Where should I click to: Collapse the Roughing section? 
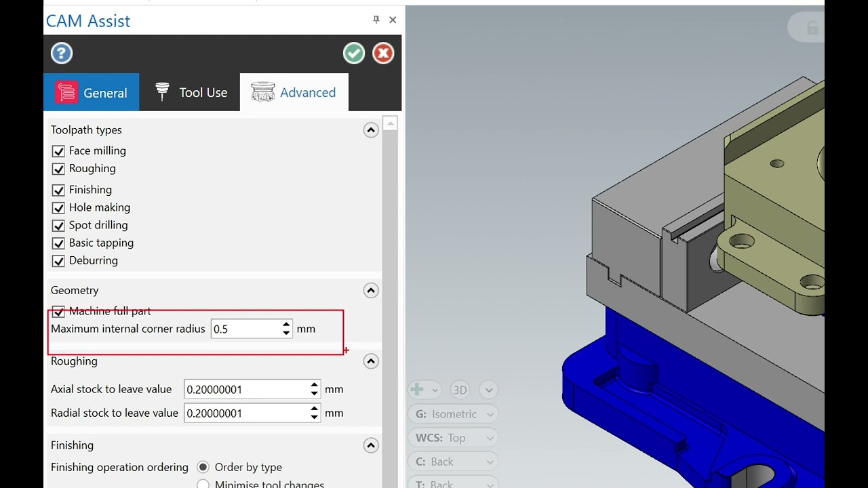(371, 361)
